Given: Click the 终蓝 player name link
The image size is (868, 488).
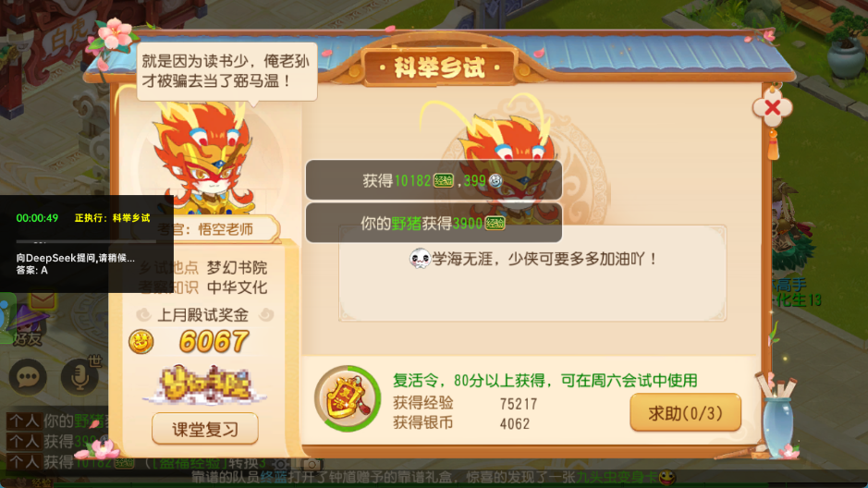Looking at the screenshot, I should coord(274,477).
